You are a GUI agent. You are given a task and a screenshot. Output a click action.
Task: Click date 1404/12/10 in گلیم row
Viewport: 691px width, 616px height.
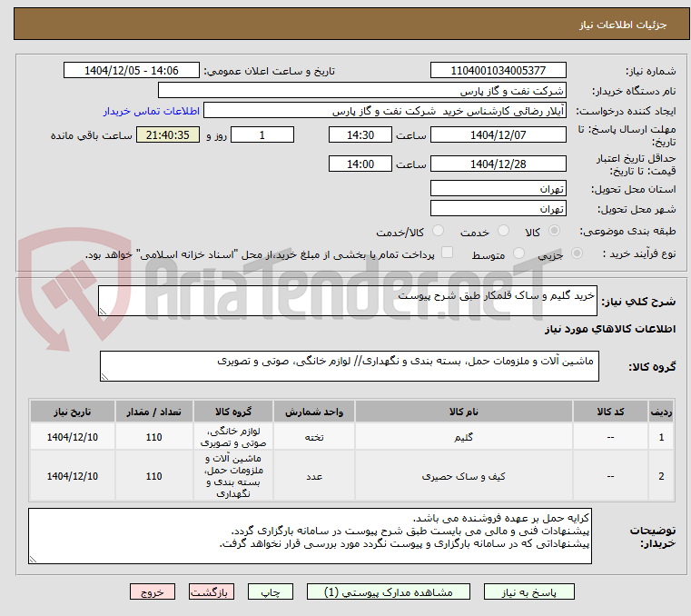tap(73, 437)
